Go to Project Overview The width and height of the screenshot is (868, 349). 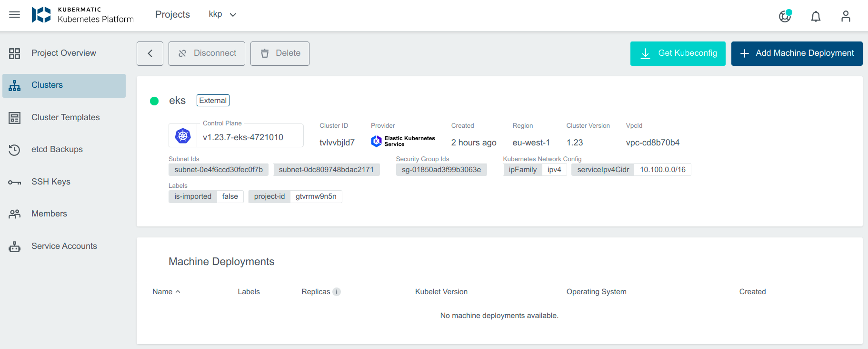pos(63,53)
